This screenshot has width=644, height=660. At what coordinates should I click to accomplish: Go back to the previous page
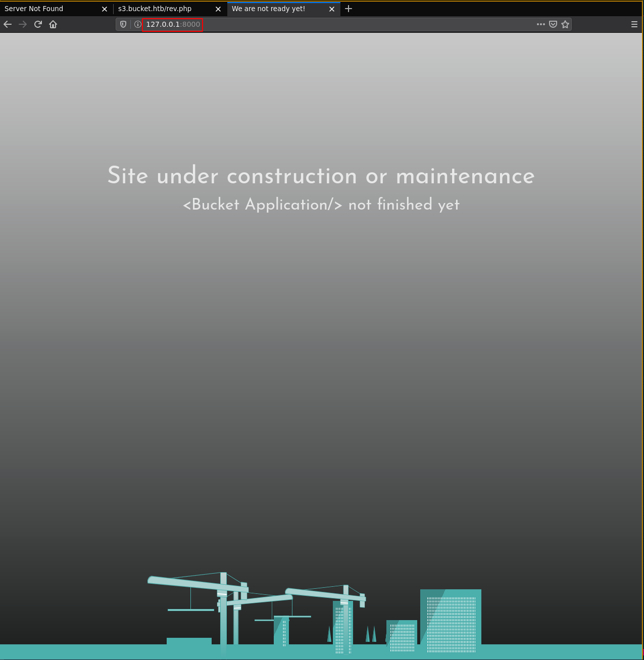[8, 24]
